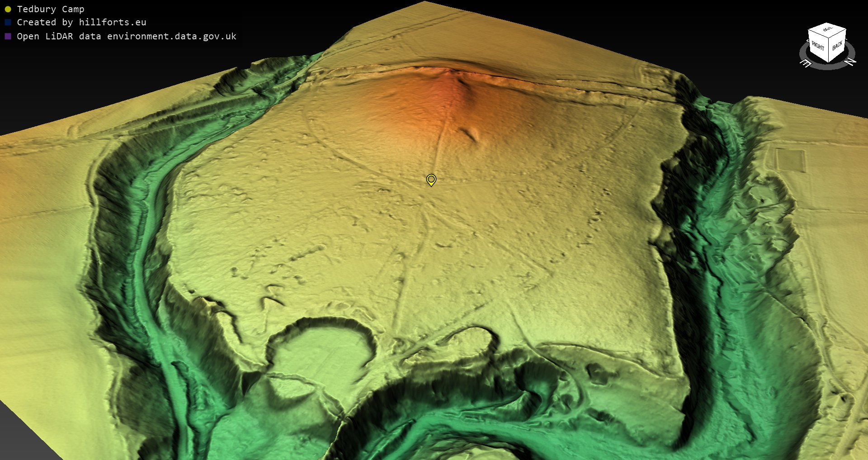Viewport: 868px width, 460px height.
Task: Click the yellow dot beside Tedbury Camp
Action: (x=8, y=9)
